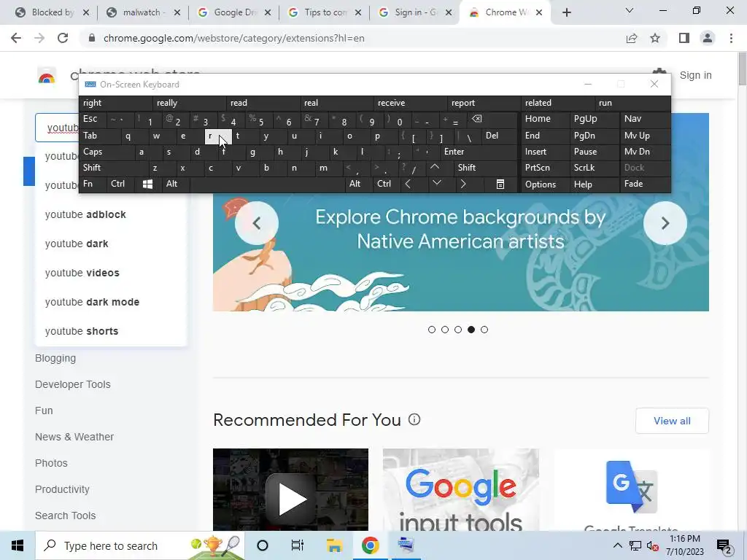Toggle Caps lock on On-Screen Keyboard

point(107,152)
